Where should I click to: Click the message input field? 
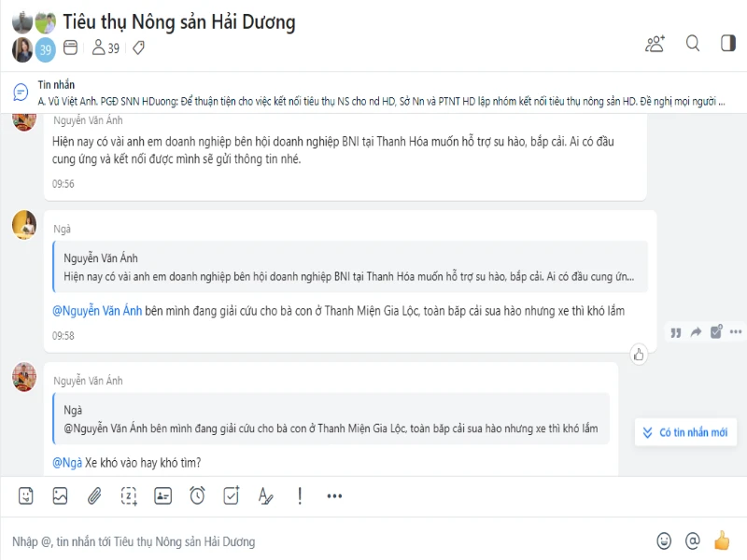tap(327, 541)
